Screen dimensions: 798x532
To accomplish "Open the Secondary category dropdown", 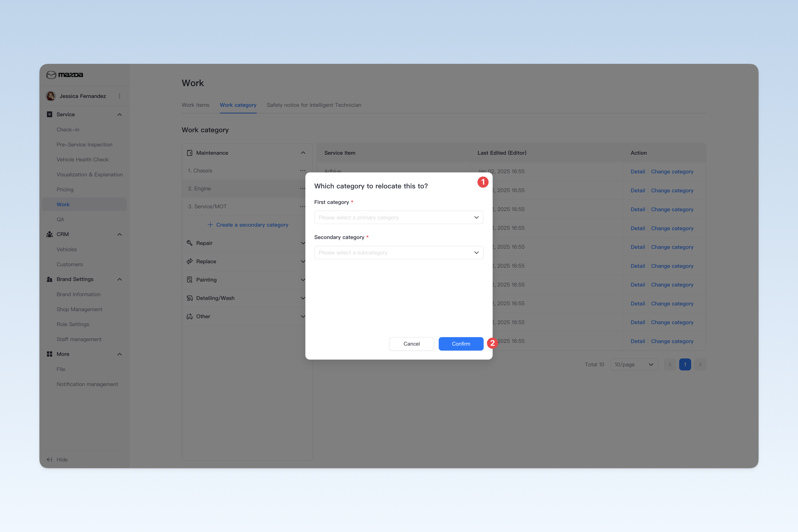I will coord(399,253).
